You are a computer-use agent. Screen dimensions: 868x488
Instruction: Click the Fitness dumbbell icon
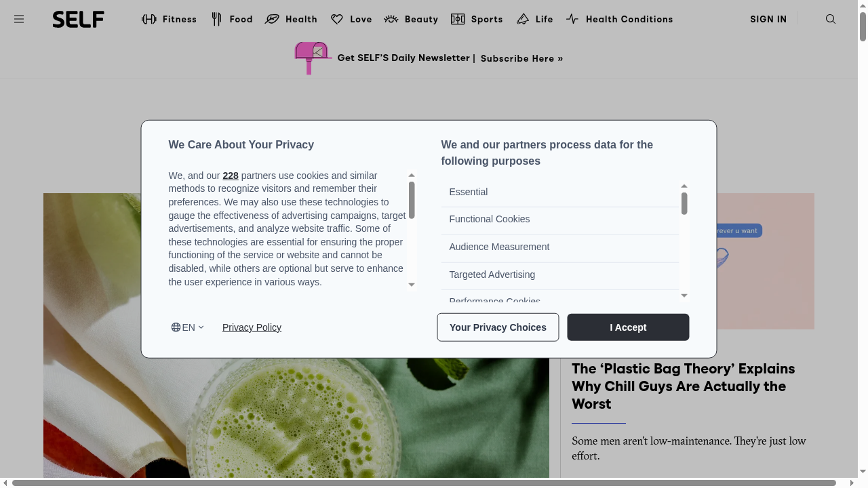(149, 19)
